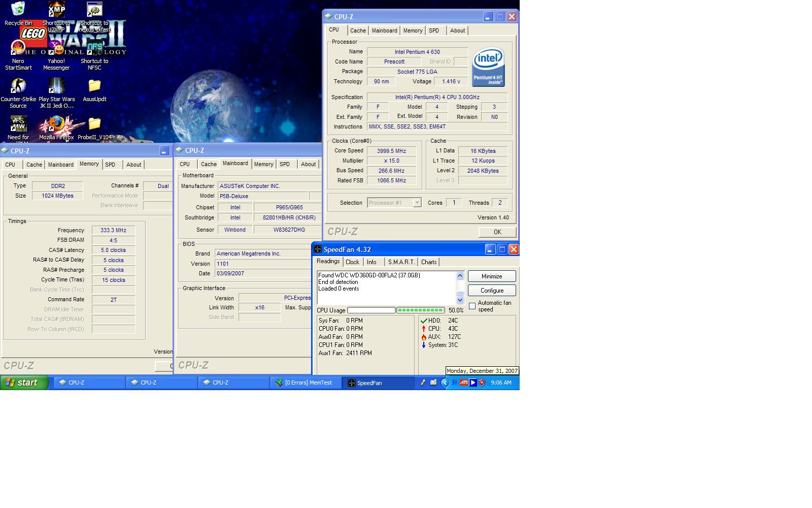Open the About tab in top CPU-Z window
This screenshot has width=812, height=508.
[x=457, y=30]
